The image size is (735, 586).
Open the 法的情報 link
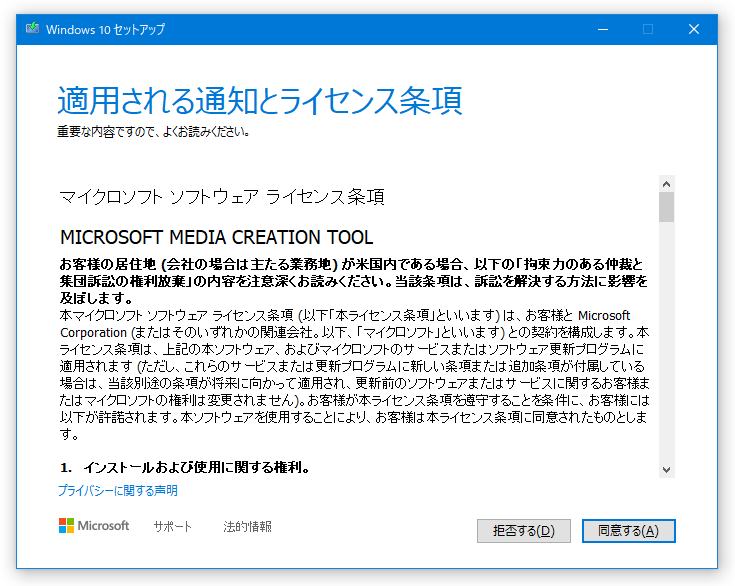point(247,526)
